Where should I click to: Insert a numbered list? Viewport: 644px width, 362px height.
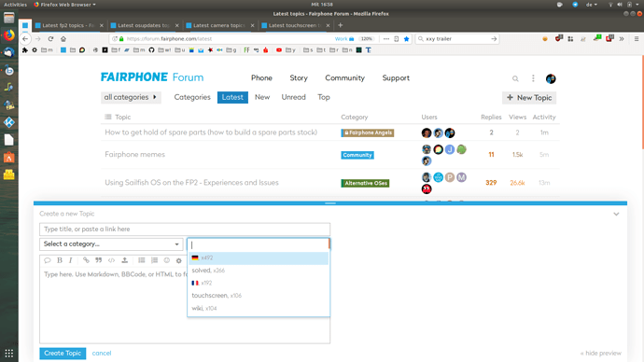tap(154, 260)
